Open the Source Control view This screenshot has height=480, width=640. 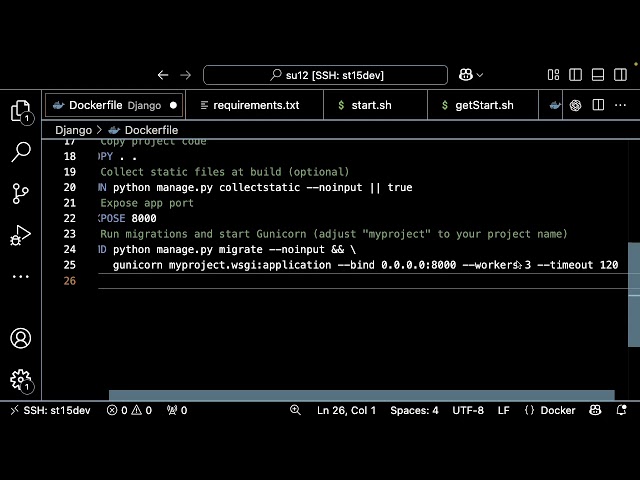pos(20,193)
